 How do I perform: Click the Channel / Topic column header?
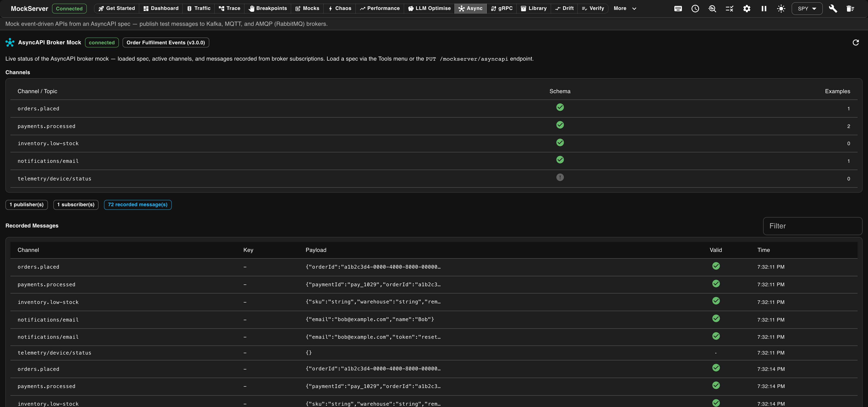pos(37,91)
